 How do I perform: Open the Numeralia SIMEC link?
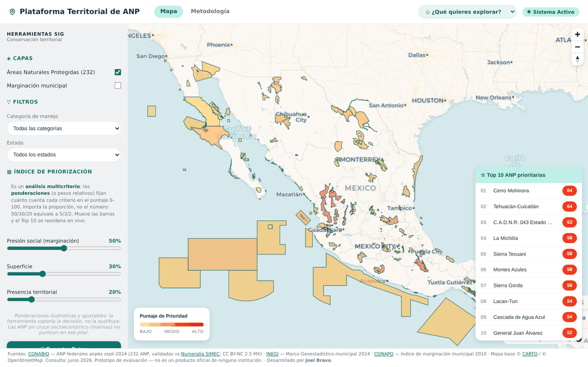click(x=200, y=354)
